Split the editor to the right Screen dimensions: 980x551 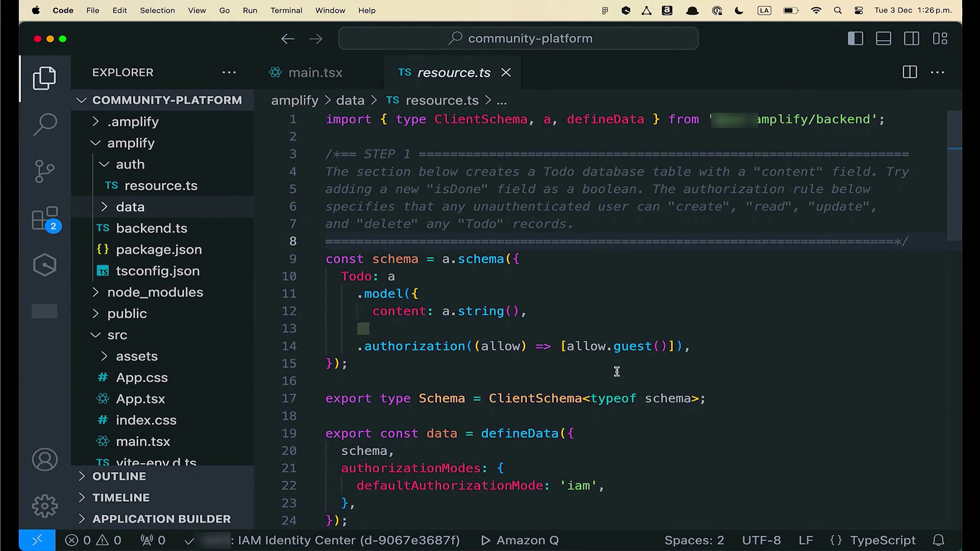910,72
